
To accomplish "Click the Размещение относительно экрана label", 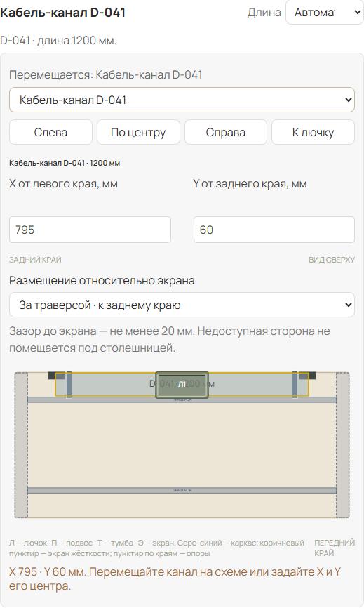I will click(x=102, y=280).
